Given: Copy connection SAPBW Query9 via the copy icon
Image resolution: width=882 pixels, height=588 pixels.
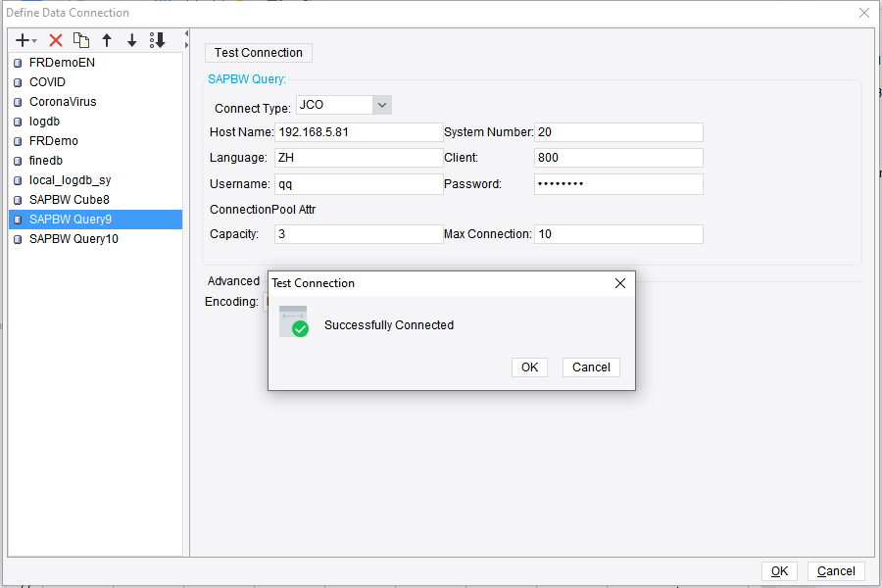Looking at the screenshot, I should click(82, 40).
